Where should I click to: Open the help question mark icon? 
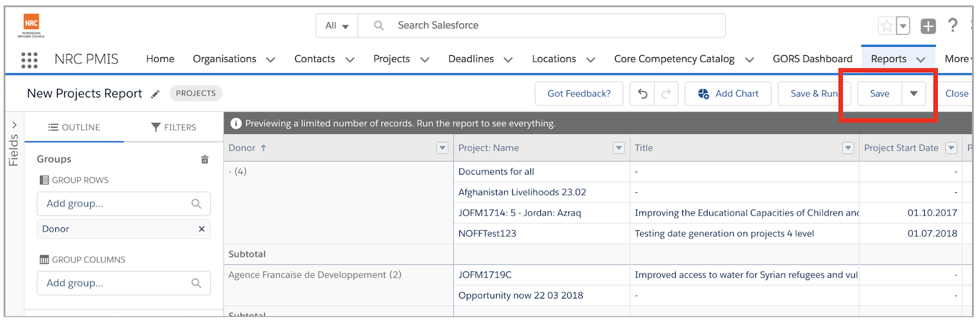click(x=952, y=25)
